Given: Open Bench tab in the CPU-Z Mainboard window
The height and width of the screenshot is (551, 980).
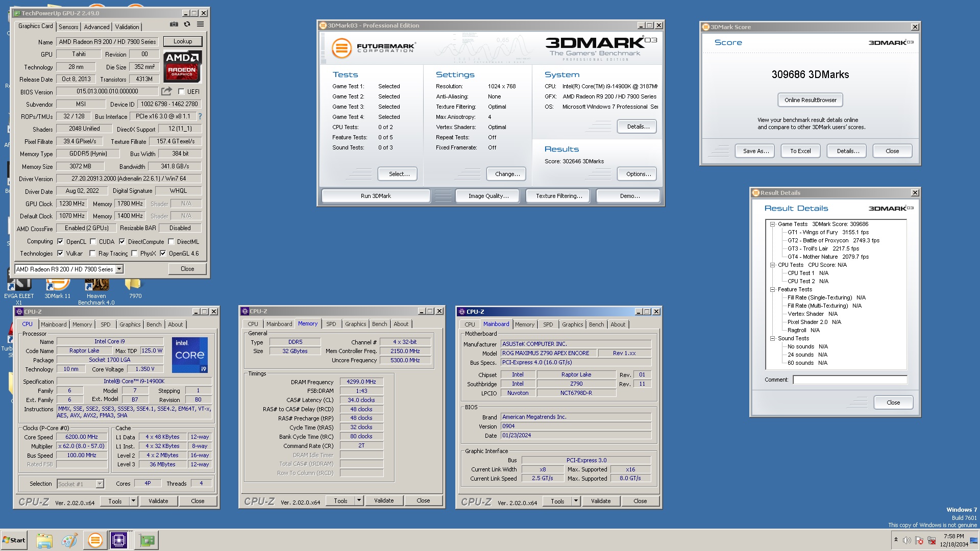Looking at the screenshot, I should [x=596, y=324].
